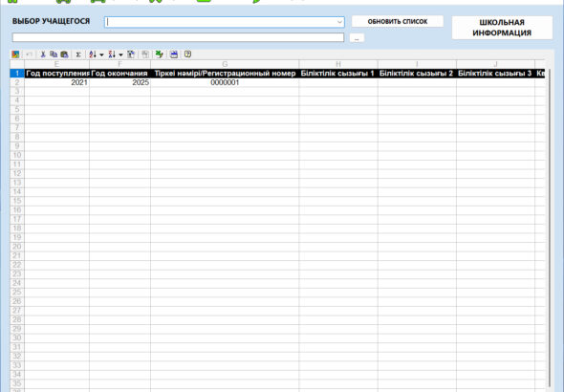Click the ellipsis browse button
The height and width of the screenshot is (392, 564).
(x=357, y=37)
